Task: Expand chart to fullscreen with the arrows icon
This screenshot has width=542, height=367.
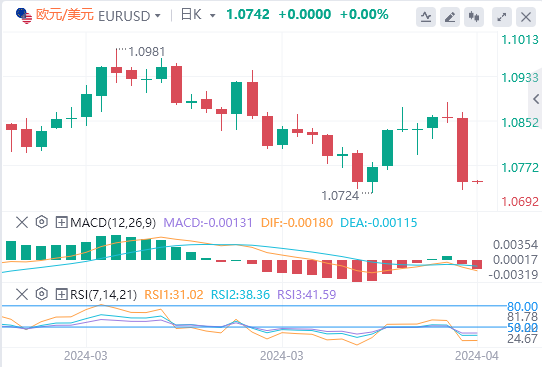Action: pos(502,16)
